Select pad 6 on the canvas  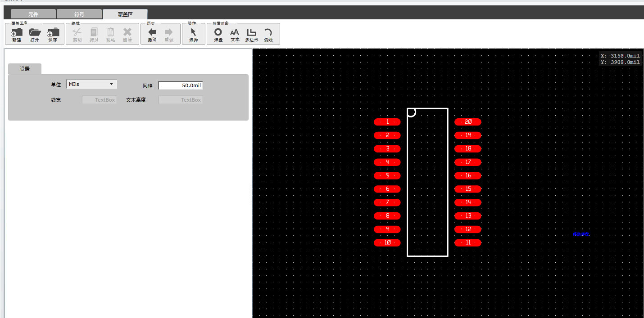pos(387,189)
